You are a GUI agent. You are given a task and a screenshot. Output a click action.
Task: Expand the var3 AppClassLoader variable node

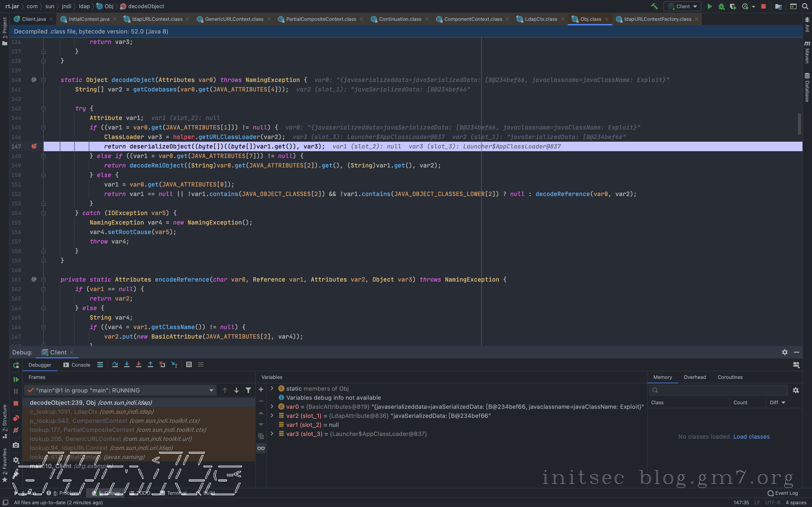(x=272, y=434)
